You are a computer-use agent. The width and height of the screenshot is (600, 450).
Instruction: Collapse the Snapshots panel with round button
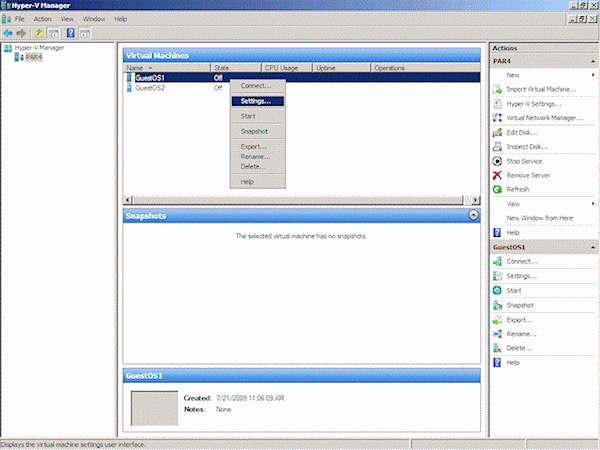[473, 215]
